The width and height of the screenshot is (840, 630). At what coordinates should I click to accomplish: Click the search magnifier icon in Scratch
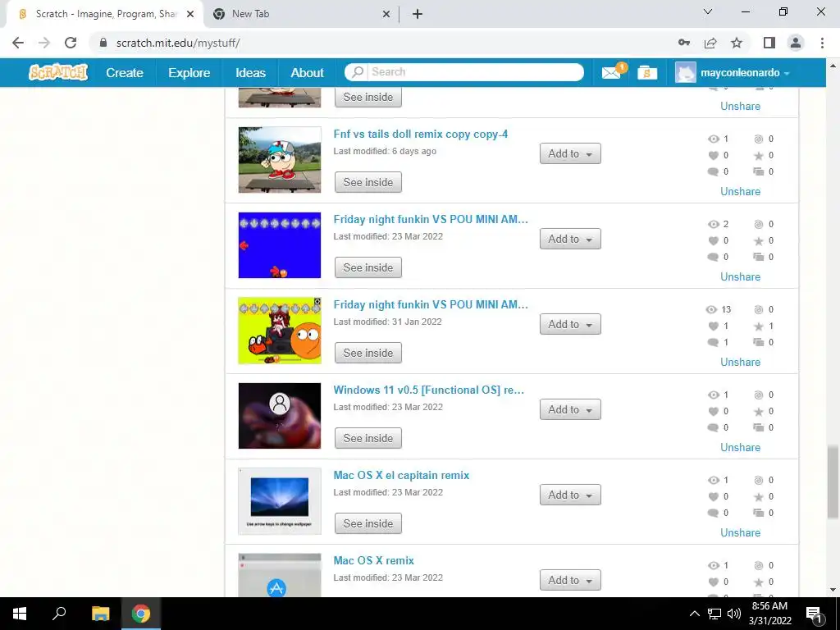(358, 72)
